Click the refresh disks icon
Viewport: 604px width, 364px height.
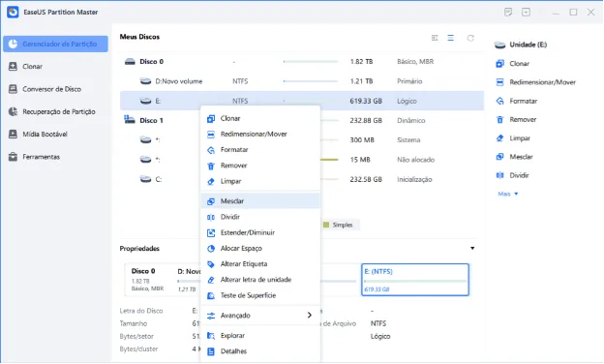(x=470, y=38)
